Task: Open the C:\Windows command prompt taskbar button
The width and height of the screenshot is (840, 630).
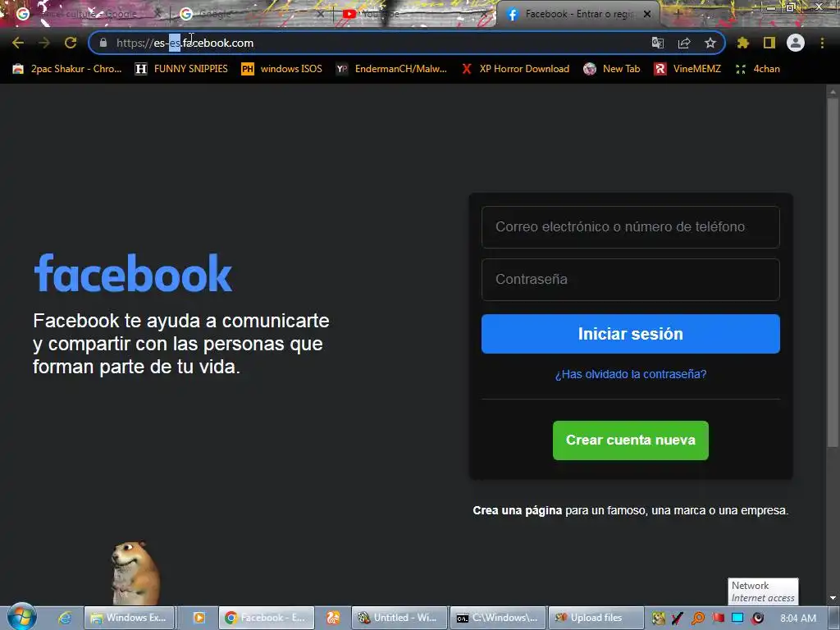Action: (x=498, y=618)
